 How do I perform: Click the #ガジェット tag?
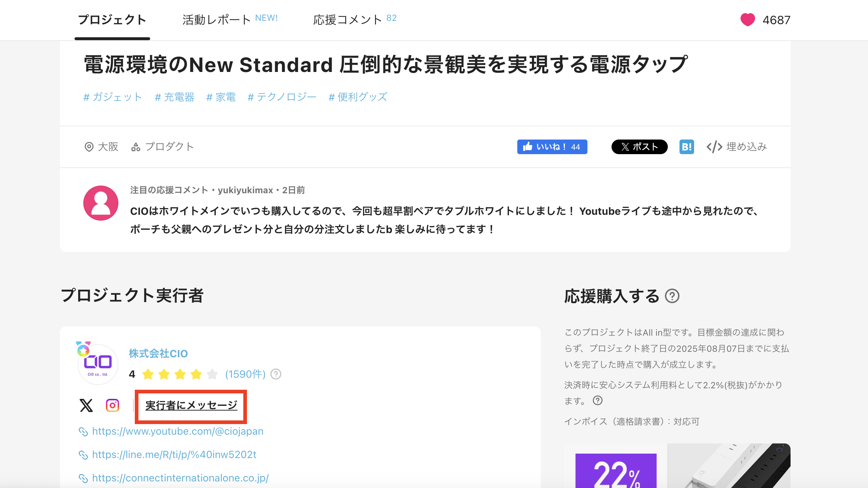(x=113, y=97)
